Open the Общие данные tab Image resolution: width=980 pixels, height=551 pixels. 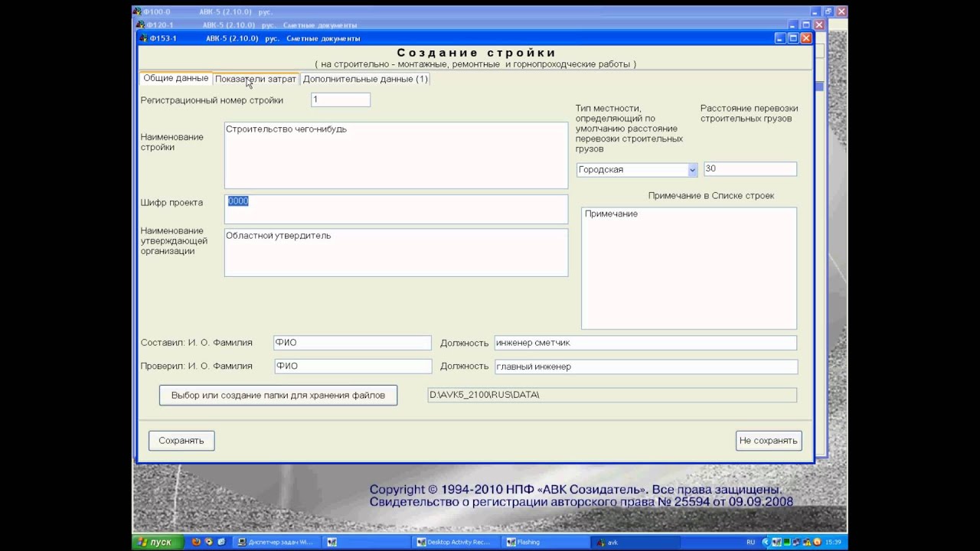tap(175, 79)
